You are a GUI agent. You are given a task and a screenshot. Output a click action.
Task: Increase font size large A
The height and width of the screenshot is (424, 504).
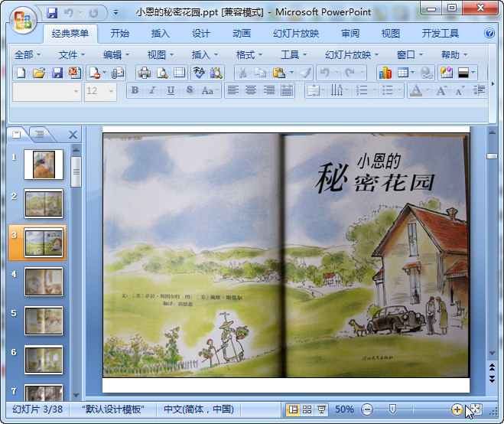point(441,91)
